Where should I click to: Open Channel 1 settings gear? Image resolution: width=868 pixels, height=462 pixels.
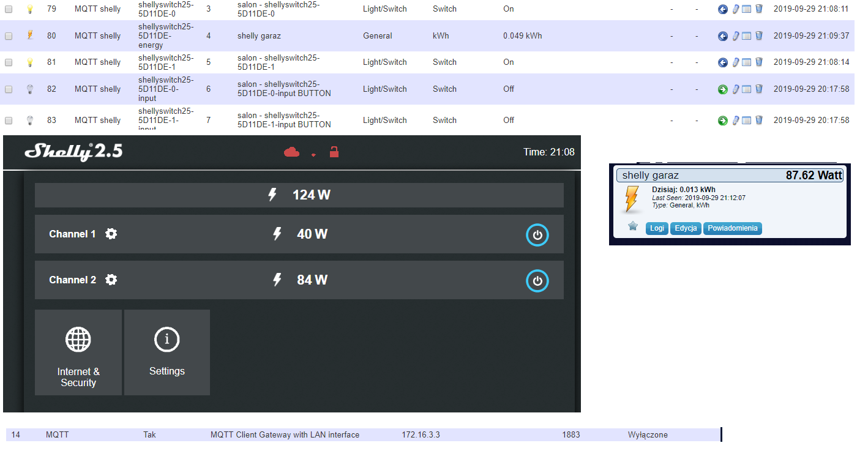(111, 234)
